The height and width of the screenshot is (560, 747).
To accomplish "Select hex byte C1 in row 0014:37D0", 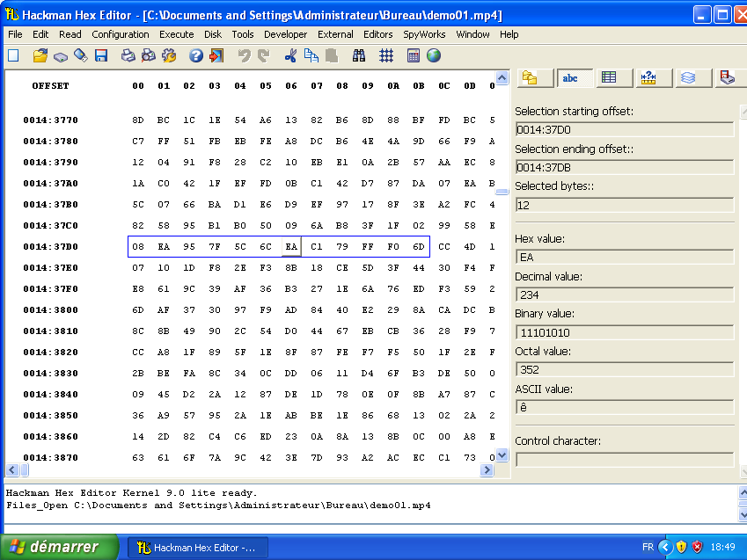I will [317, 247].
